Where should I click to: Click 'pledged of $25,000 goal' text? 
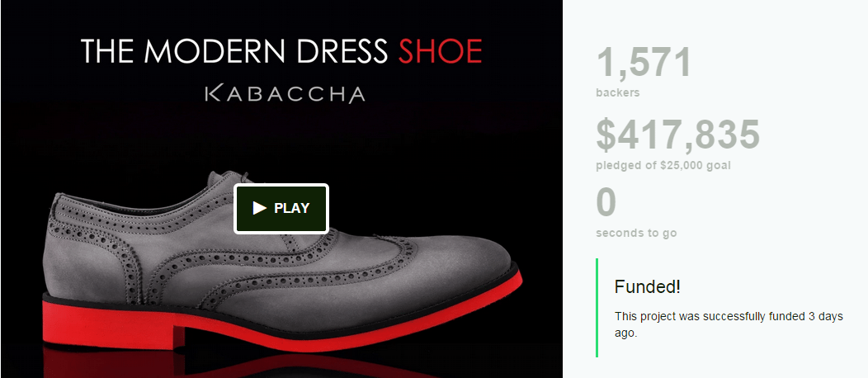point(663,165)
